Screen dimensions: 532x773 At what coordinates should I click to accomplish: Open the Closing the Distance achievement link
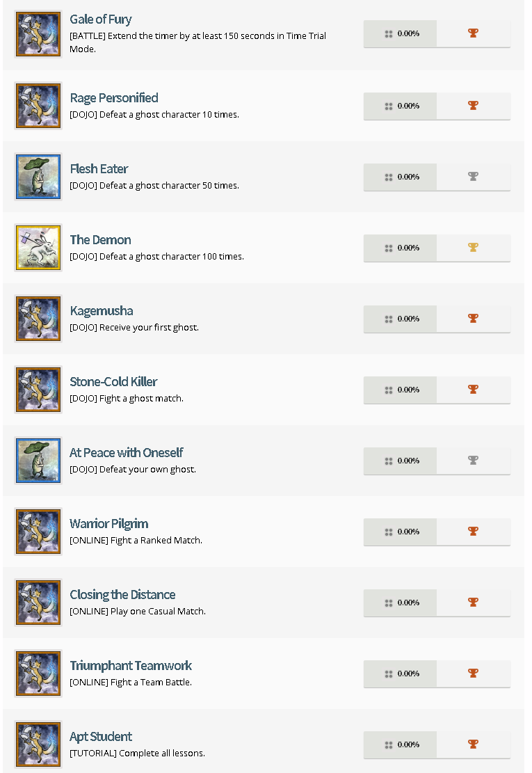pyautogui.click(x=122, y=594)
